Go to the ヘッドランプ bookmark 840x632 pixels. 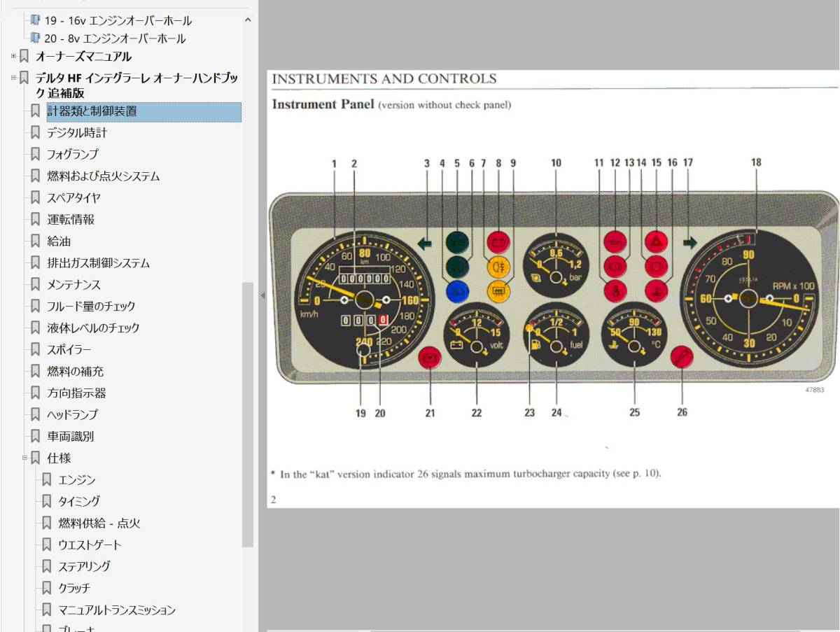72,414
